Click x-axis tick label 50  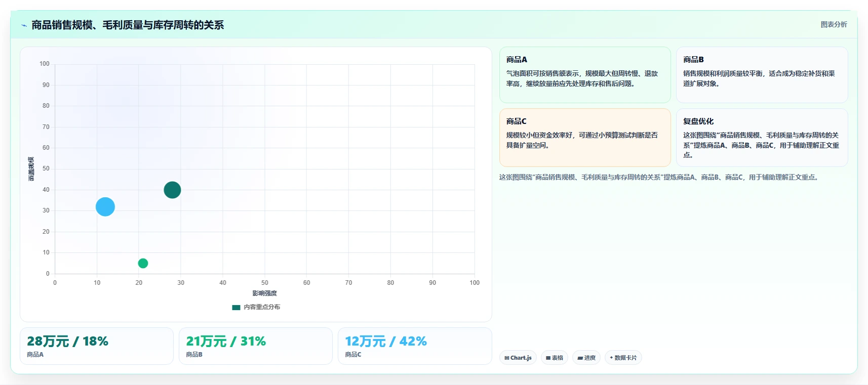point(265,283)
